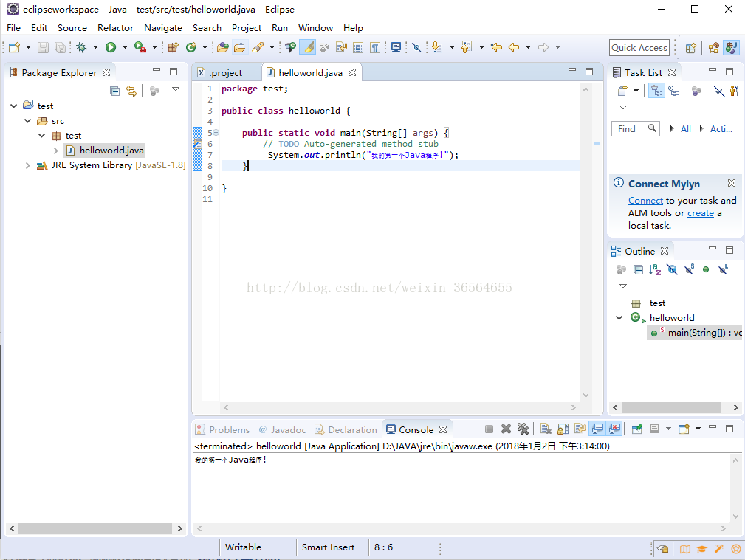Toggle Word Wrap in Console toolbar
Screen dimensions: 745x560
click(x=580, y=429)
